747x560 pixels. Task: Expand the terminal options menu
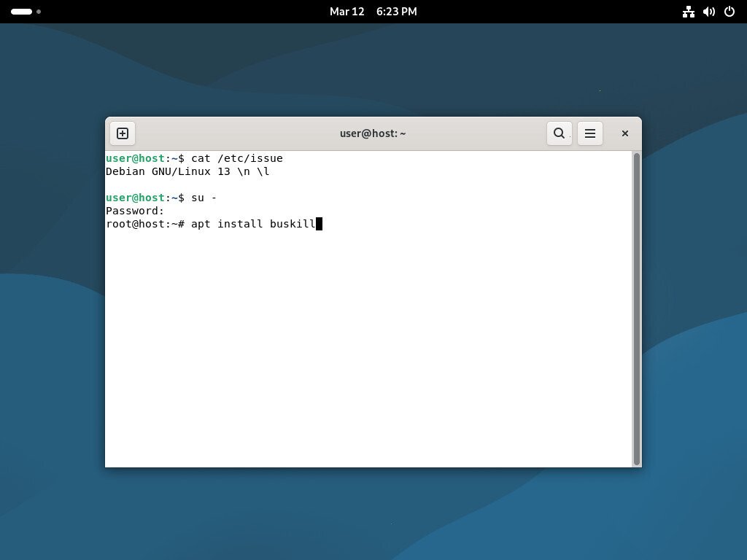pos(589,133)
